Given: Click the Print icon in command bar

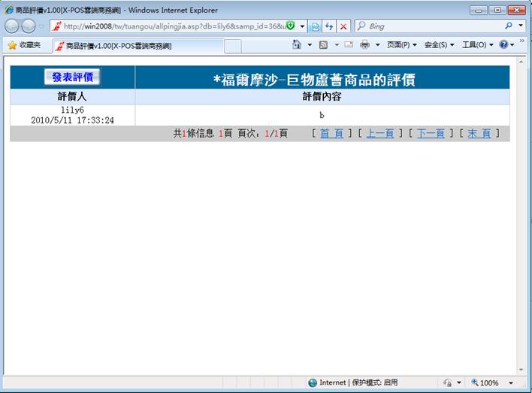Looking at the screenshot, I should [x=364, y=45].
